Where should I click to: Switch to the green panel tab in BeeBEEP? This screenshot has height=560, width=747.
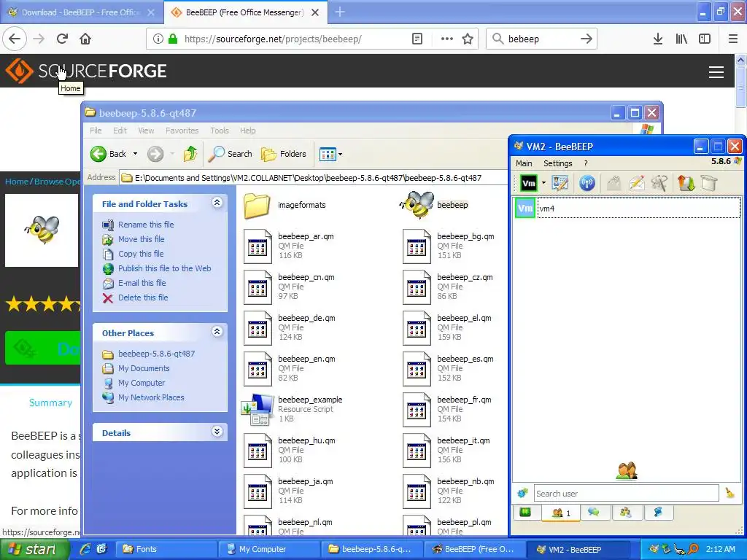tap(525, 513)
